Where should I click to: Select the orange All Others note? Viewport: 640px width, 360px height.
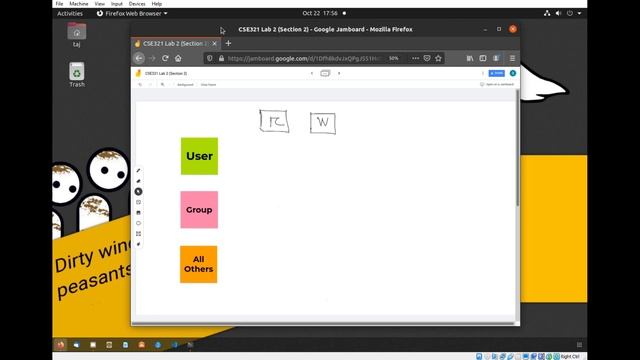coord(199,264)
